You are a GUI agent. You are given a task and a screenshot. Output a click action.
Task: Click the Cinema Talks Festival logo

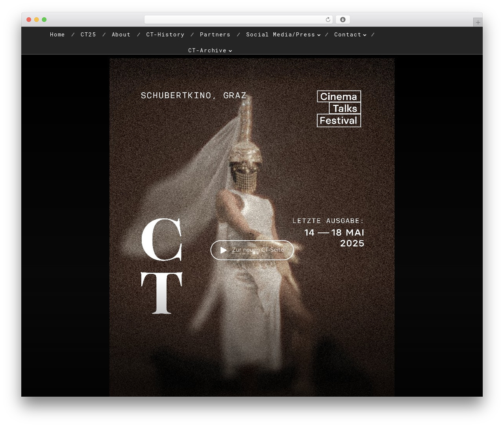[339, 109]
